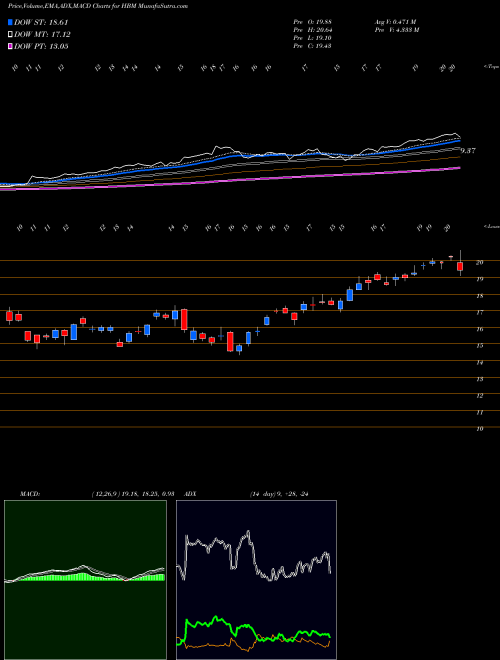
Task: Click the '<Lows' label at the right edge
Action: [491, 226]
